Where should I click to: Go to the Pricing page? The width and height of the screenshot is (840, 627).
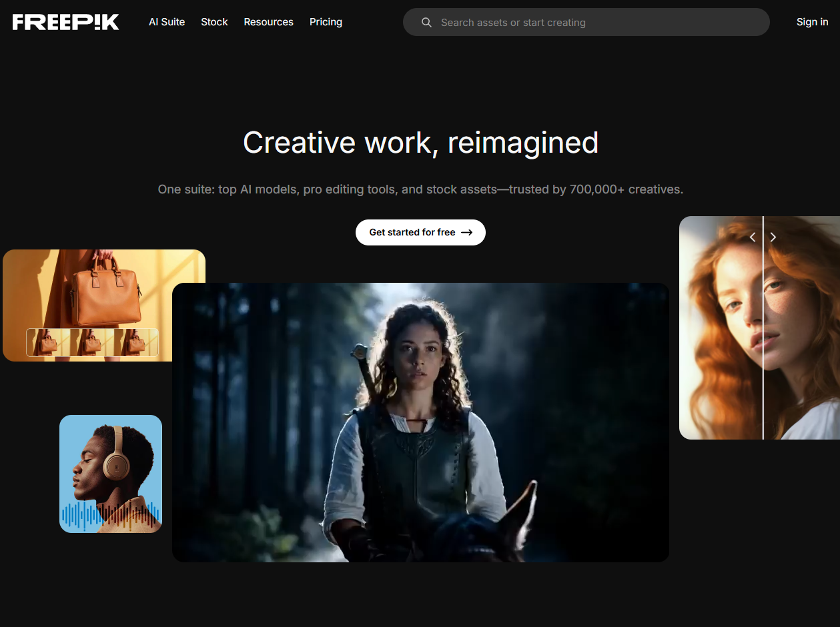326,22
